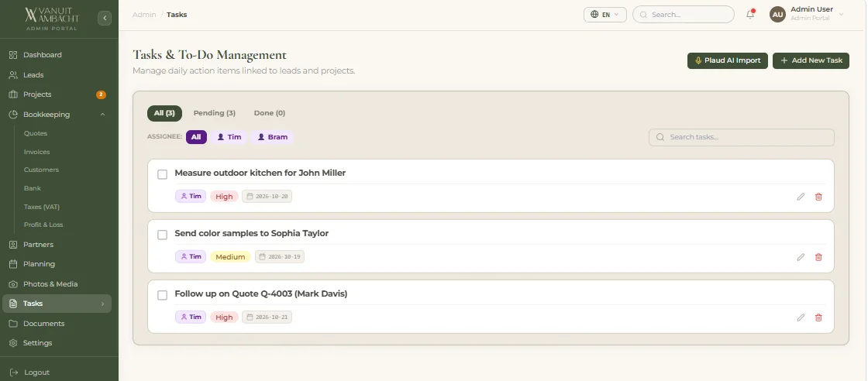This screenshot has width=868, height=381.
Task: Open Customers under Bookkeeping
Action: (x=41, y=170)
